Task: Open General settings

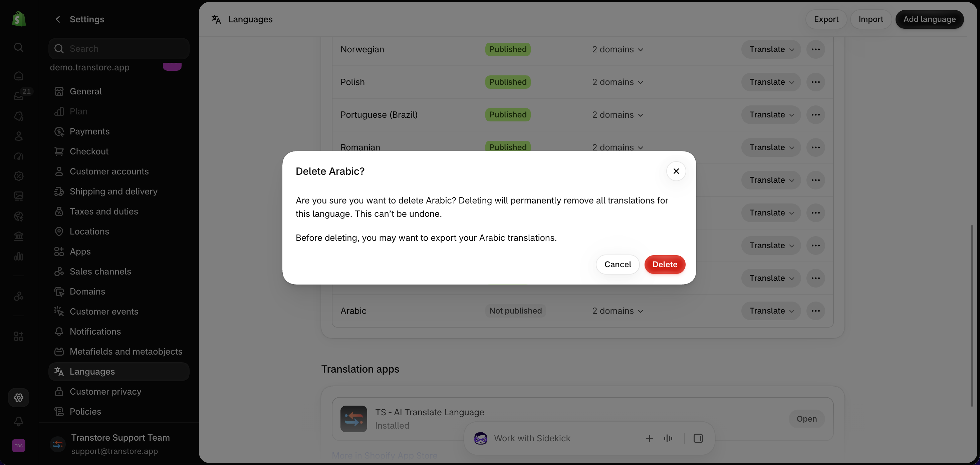Action: click(x=119, y=91)
